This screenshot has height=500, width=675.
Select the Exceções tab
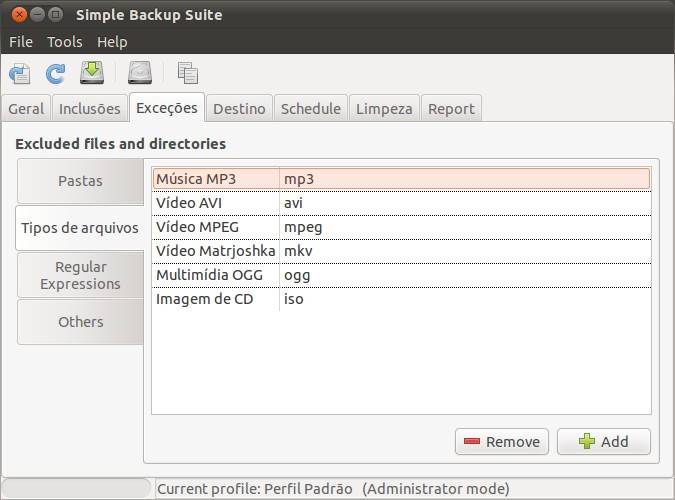(167, 108)
